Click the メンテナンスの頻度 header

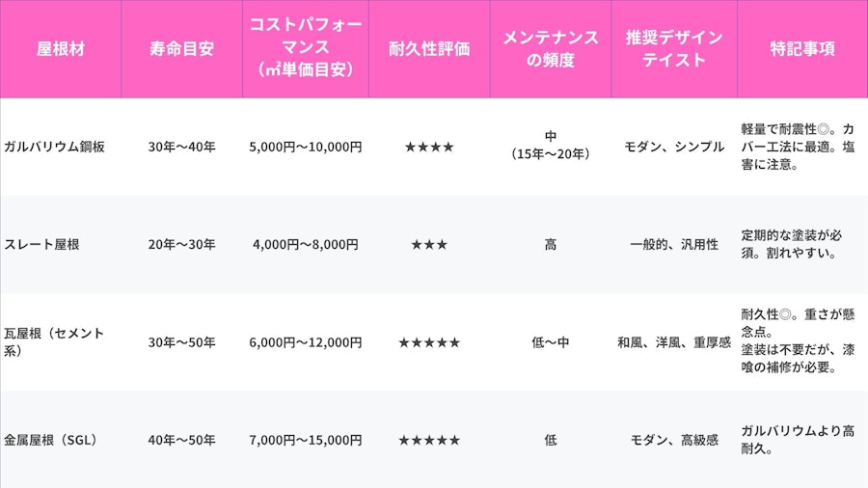pos(551,48)
